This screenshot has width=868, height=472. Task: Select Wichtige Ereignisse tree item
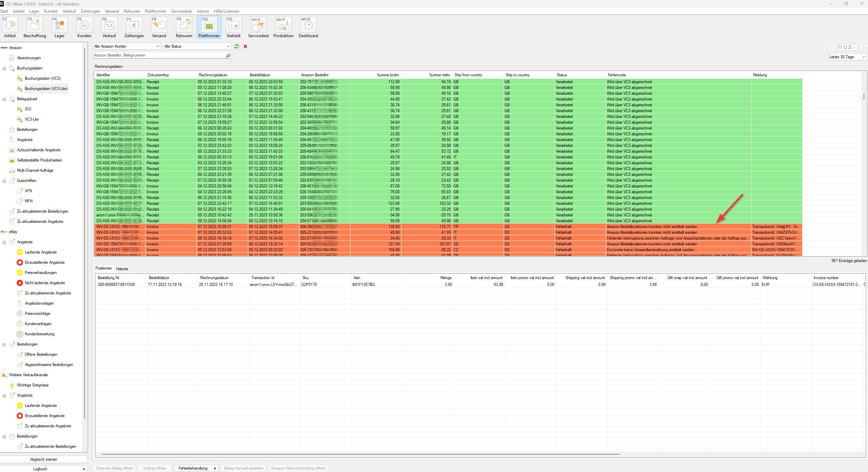point(33,385)
